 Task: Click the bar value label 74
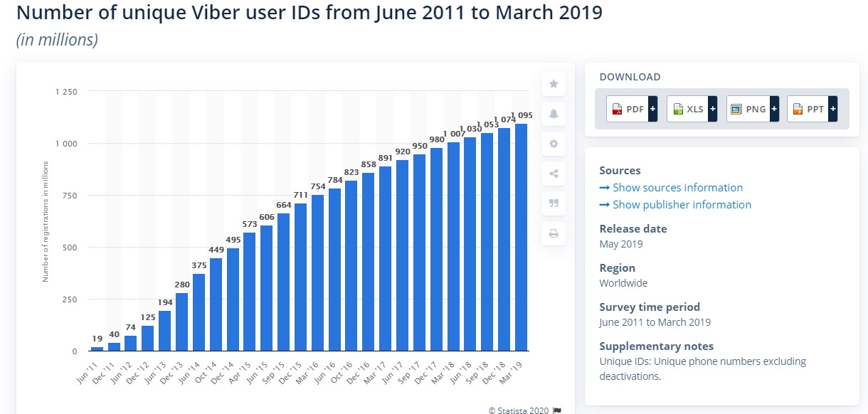131,327
